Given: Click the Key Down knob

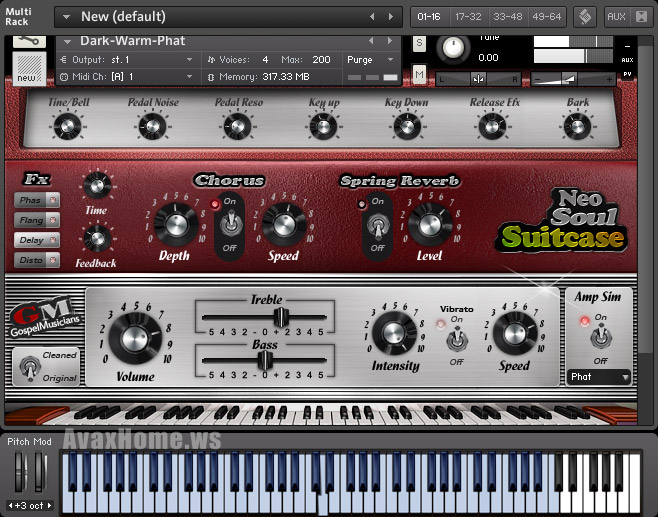Looking at the screenshot, I should [407, 126].
